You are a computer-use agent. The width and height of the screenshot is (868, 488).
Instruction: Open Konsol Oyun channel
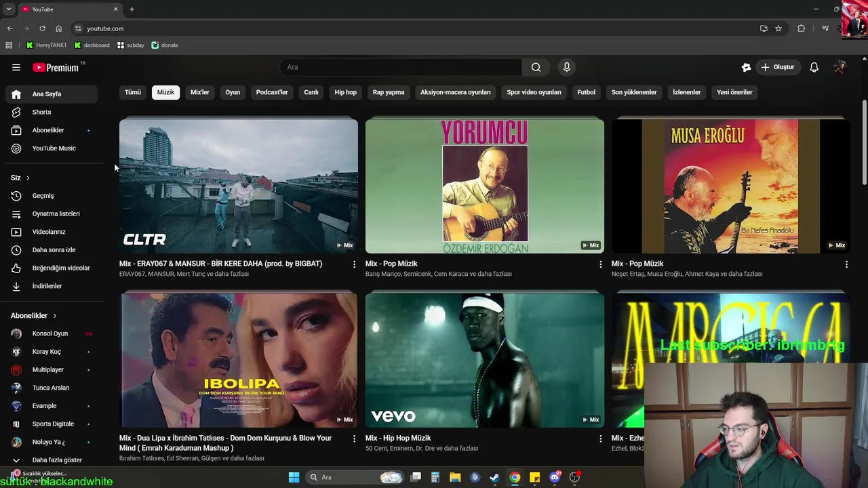point(52,333)
